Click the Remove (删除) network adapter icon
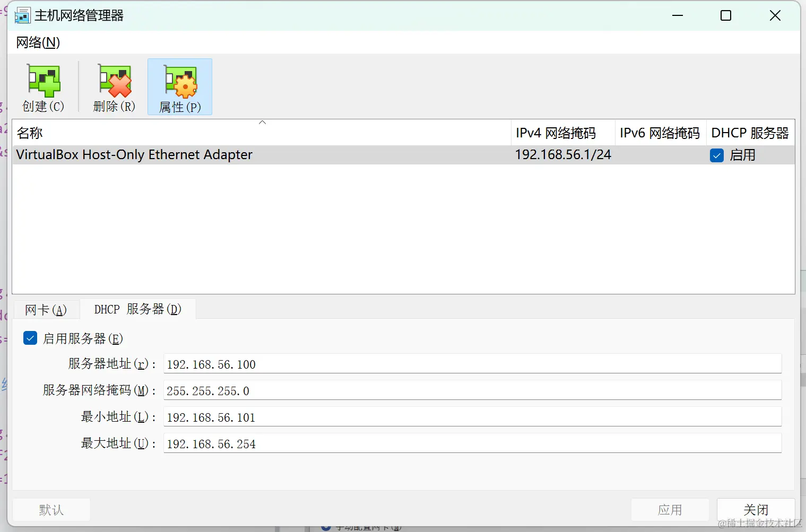The image size is (806, 532). tap(115, 81)
